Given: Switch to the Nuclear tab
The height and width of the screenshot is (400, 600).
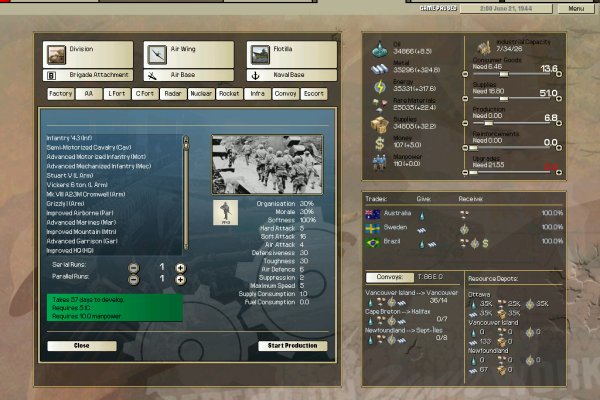Looking at the screenshot, I should tap(201, 94).
